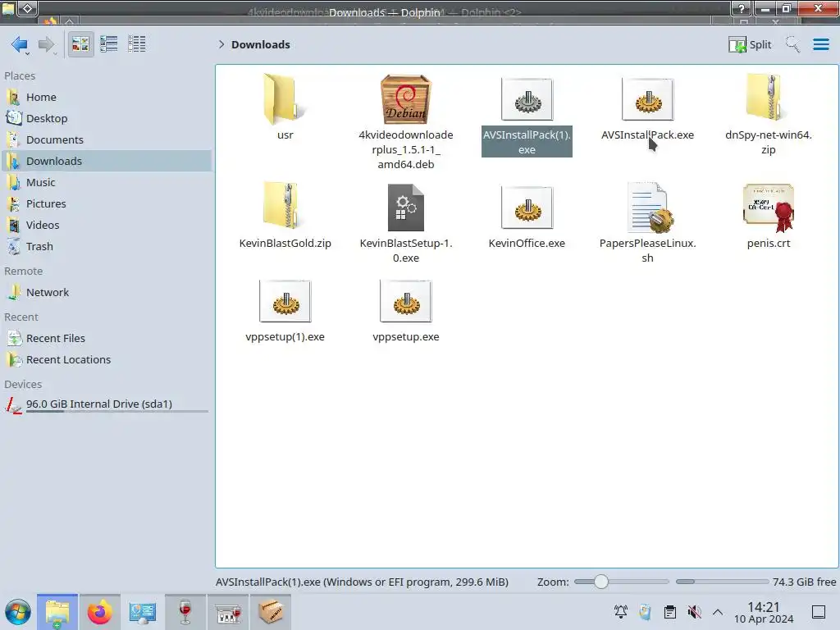This screenshot has height=630, width=840.
Task: Switch to Details view mode
Action: pos(137,44)
